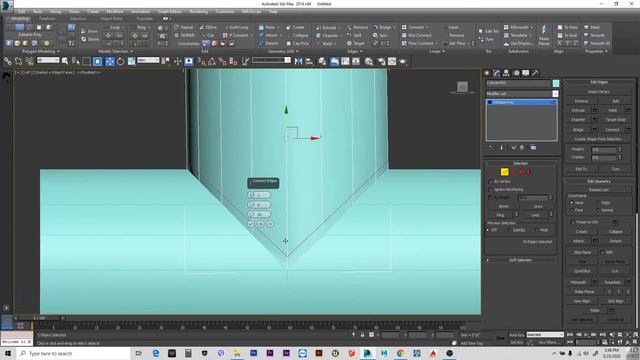Viewport: 640px width, 360px height.
Task: Click Apply and Continue plus on caddy
Action: 260,224
